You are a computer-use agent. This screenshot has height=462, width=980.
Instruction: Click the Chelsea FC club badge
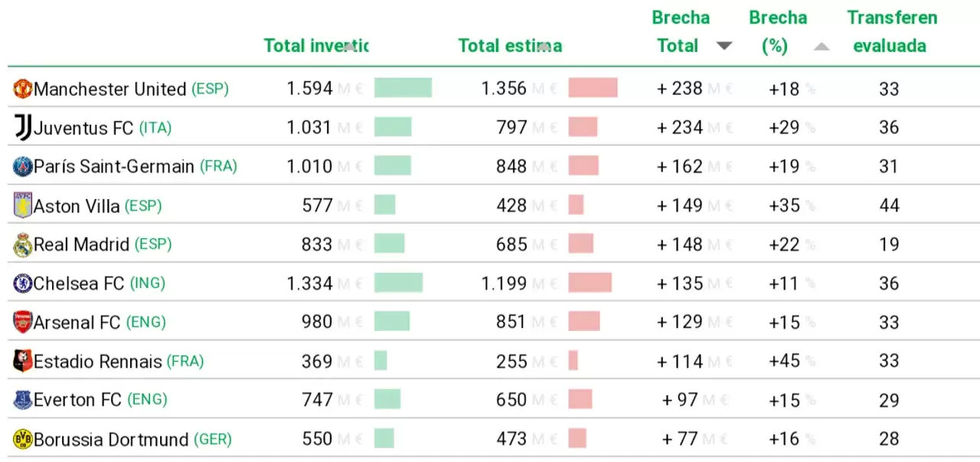point(22,283)
